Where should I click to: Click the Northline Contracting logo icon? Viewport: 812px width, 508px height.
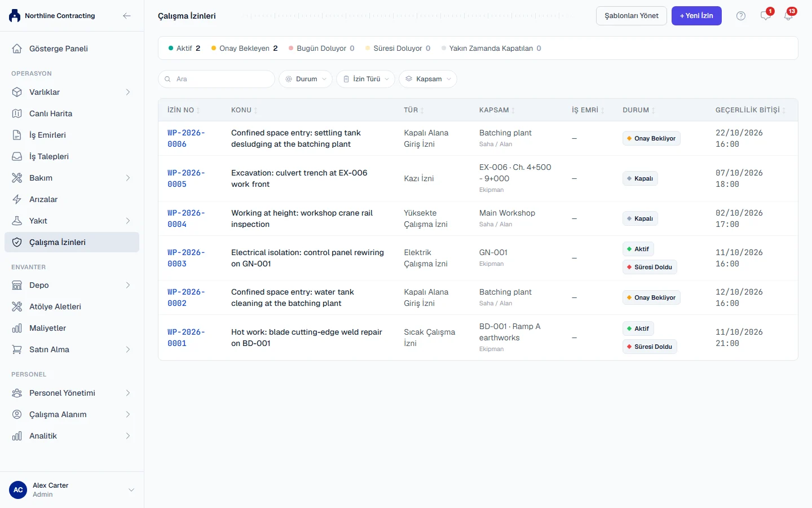click(15, 16)
